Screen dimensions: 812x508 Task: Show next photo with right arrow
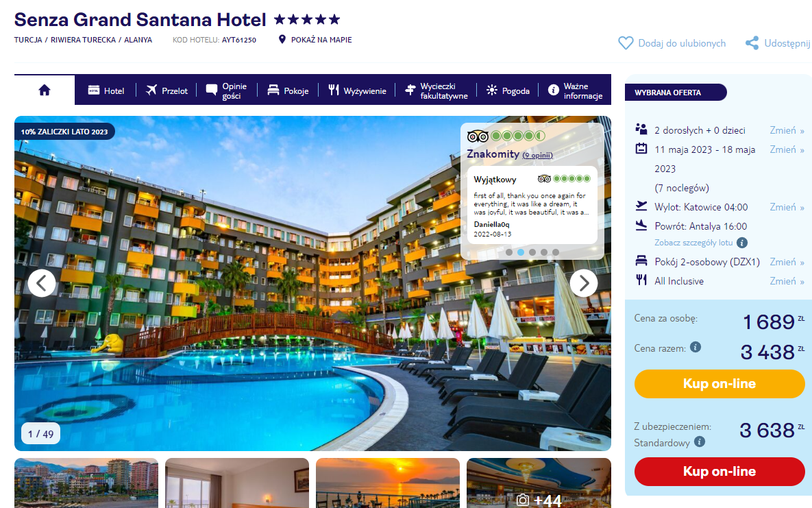(x=584, y=283)
